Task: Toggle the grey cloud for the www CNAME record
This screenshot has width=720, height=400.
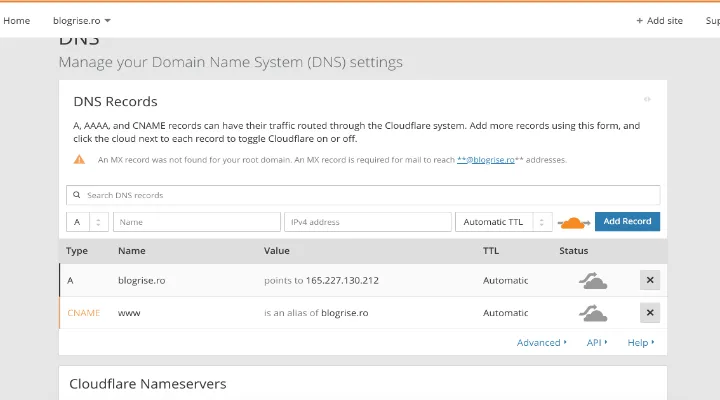Action: point(593,313)
